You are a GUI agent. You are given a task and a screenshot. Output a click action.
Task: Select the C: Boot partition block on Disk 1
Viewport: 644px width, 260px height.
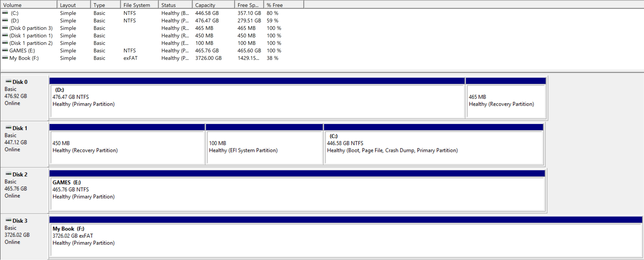pyautogui.click(x=433, y=147)
